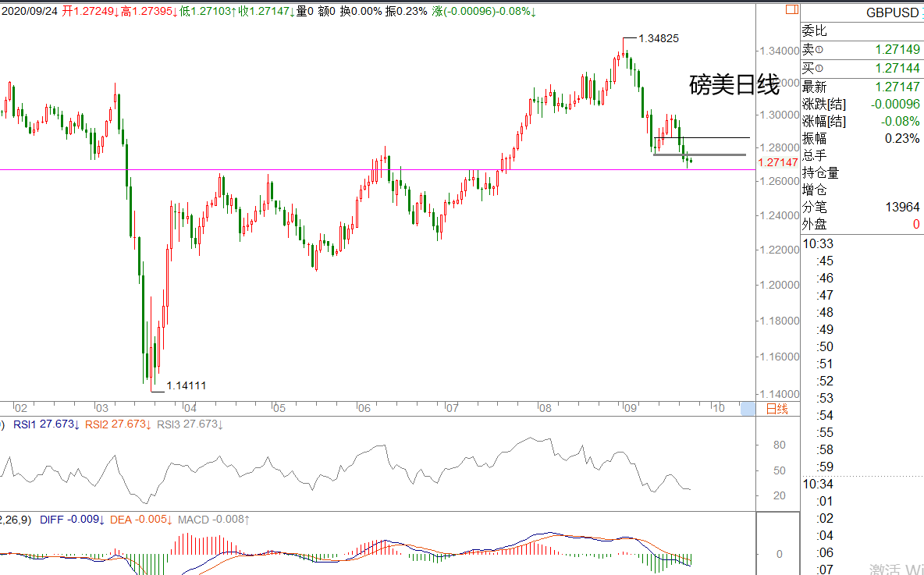Click the open price 开1.27249

coord(91,11)
